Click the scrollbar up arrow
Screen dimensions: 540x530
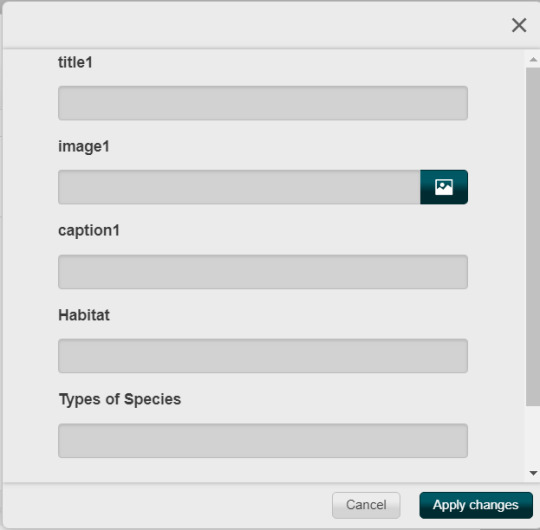click(533, 60)
